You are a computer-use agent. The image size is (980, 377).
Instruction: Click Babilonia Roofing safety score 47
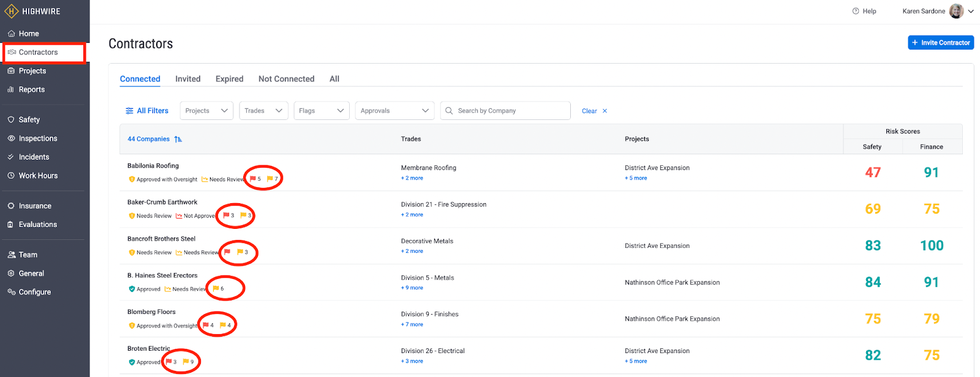point(873,173)
